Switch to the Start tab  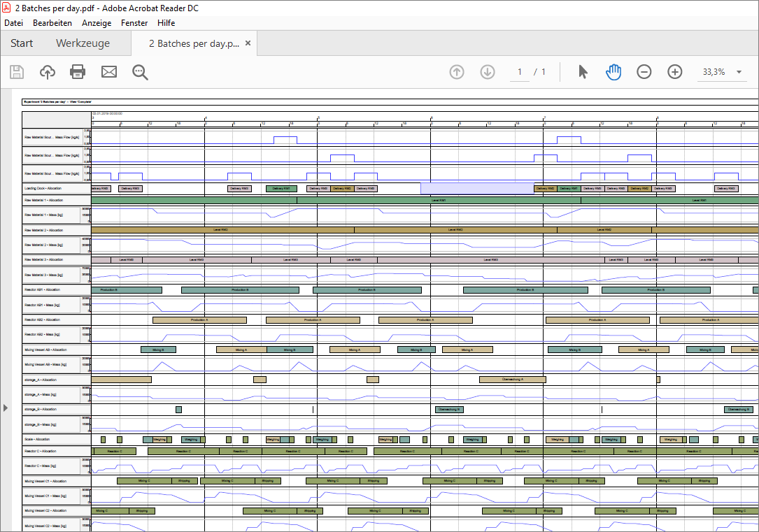[x=21, y=43]
